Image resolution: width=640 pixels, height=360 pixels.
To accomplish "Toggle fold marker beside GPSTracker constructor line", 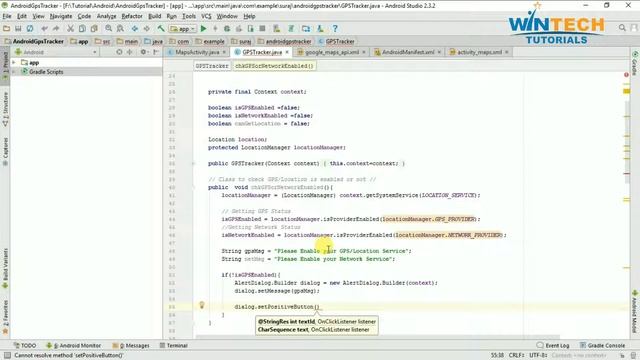I will point(193,163).
